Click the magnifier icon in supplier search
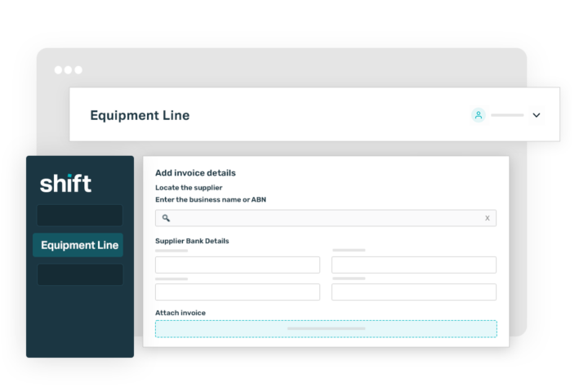Screen dimensions: 588x392 [166, 218]
